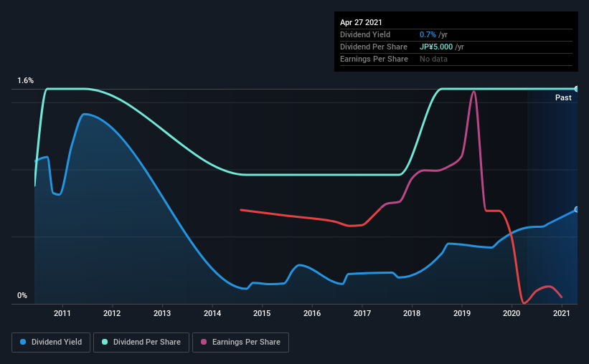The width and height of the screenshot is (589, 364).
Task: Click the blue Dividend Yield legend dot
Action: tap(23, 342)
